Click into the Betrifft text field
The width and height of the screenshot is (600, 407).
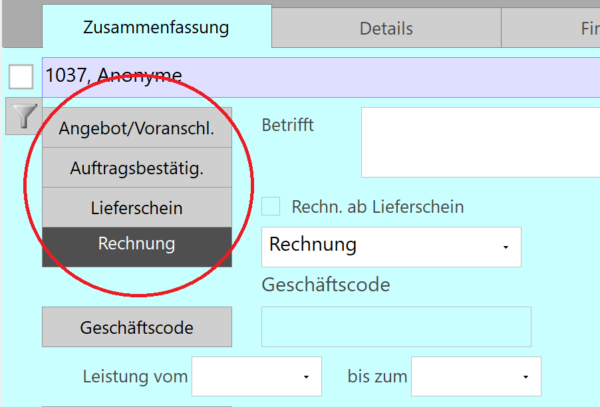[481, 142]
